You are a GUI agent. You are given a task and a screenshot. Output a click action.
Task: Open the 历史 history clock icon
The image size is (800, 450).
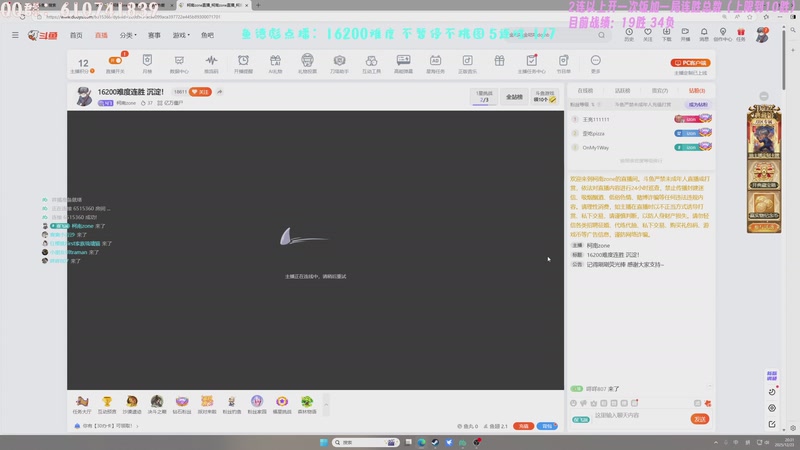click(x=629, y=34)
